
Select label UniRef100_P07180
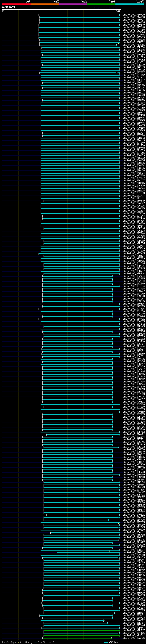[133, 251]
